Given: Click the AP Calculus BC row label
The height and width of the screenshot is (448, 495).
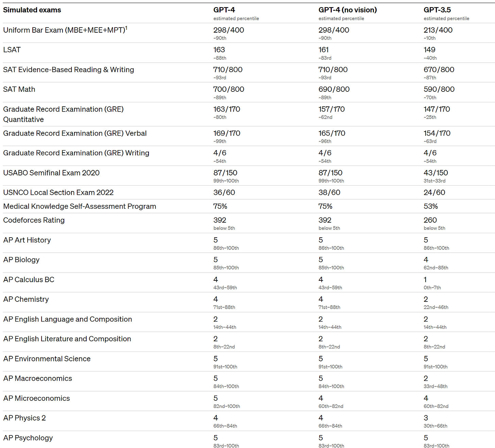Looking at the screenshot, I should pyautogui.click(x=29, y=280).
